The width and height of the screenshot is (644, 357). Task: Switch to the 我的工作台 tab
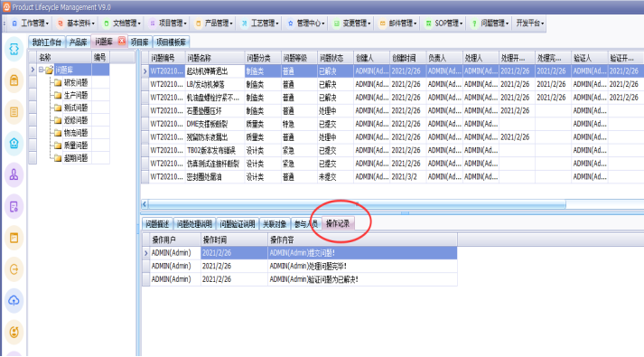pos(47,42)
